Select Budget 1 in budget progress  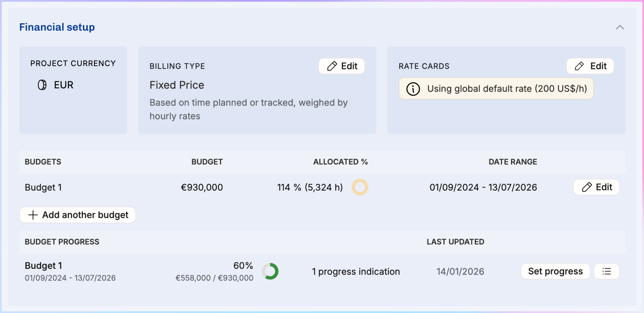(x=43, y=266)
